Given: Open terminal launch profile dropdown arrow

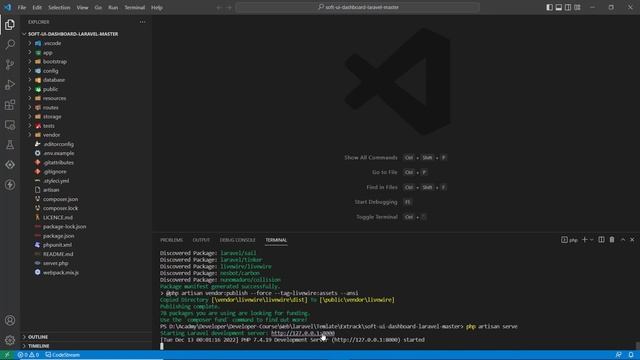Looking at the screenshot, I should tap(591, 240).
